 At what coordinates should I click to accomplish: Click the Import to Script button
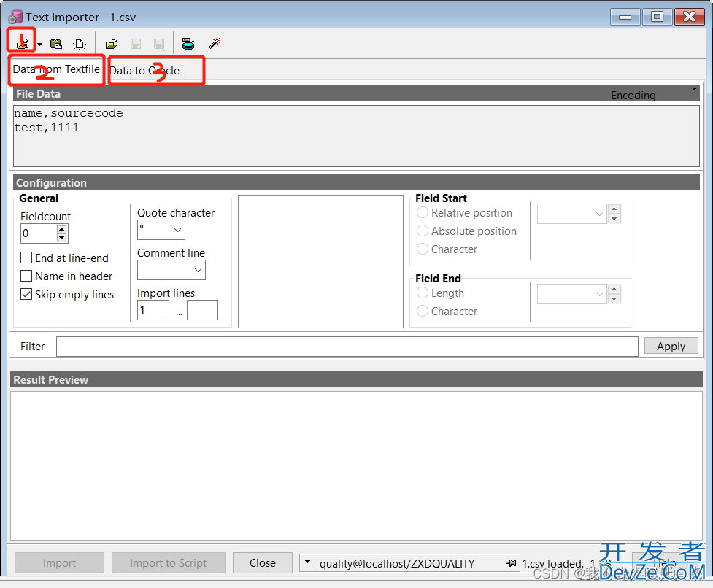click(169, 563)
